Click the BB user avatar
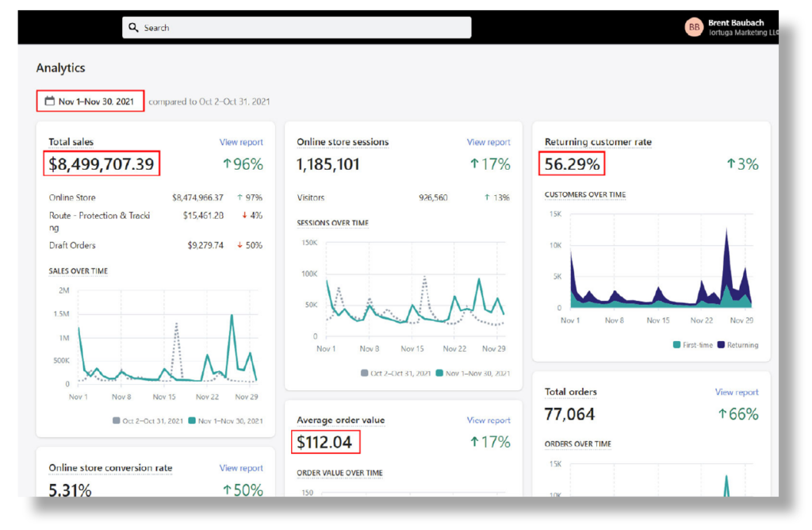The height and width of the screenshot is (530, 812). pos(694,28)
